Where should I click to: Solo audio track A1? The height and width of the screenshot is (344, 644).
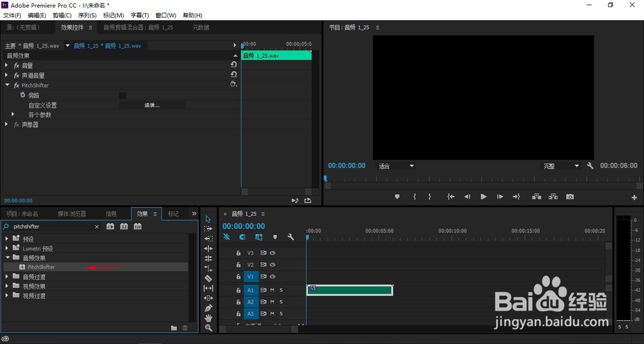281,290
